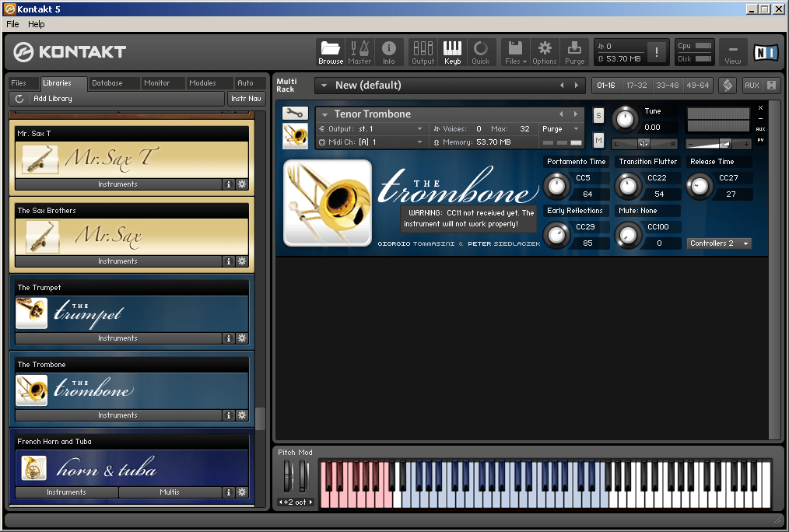
Task: Open info for Mr. Sax T library
Action: click(x=229, y=184)
